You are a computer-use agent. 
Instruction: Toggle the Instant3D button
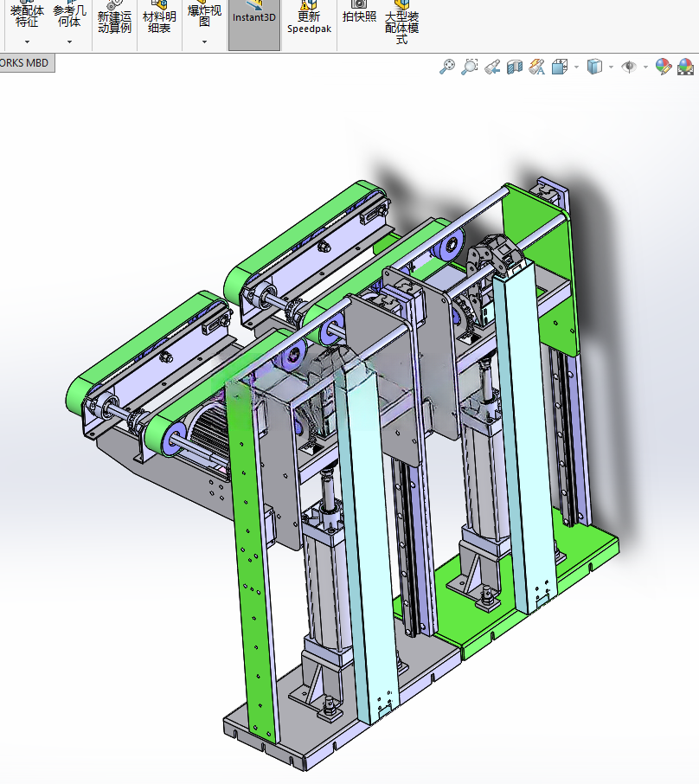(x=254, y=24)
